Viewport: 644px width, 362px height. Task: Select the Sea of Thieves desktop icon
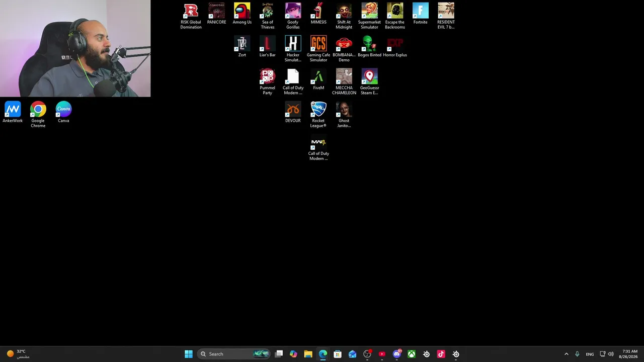tap(268, 16)
